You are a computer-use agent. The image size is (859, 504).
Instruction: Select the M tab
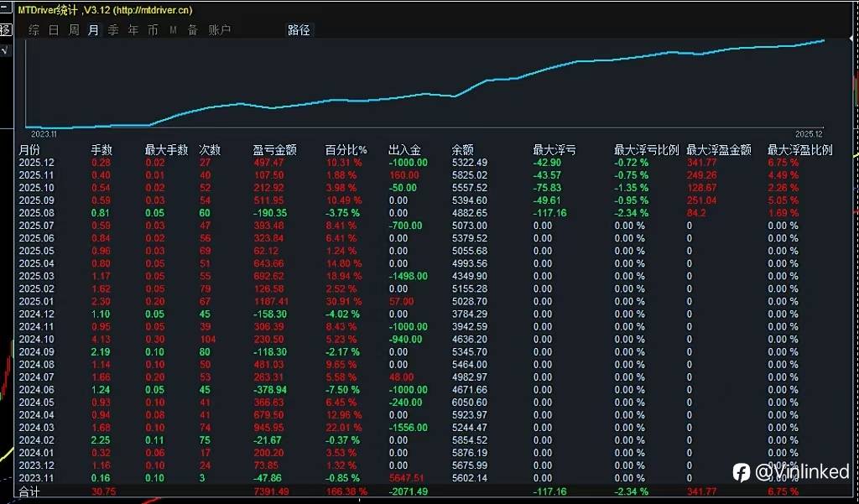point(173,30)
